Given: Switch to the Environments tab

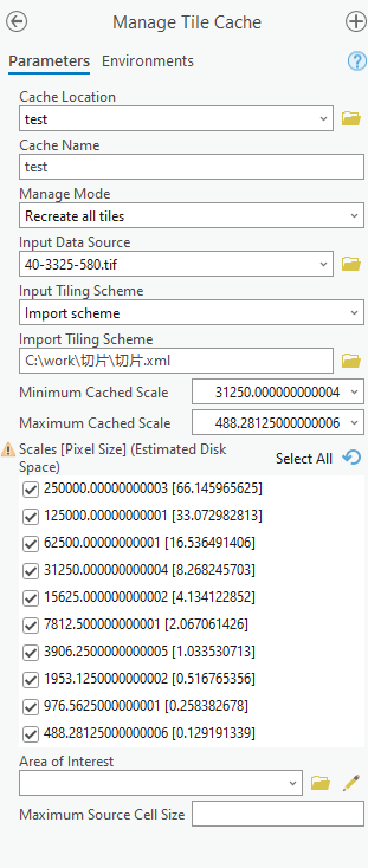Looking at the screenshot, I should 147,61.
